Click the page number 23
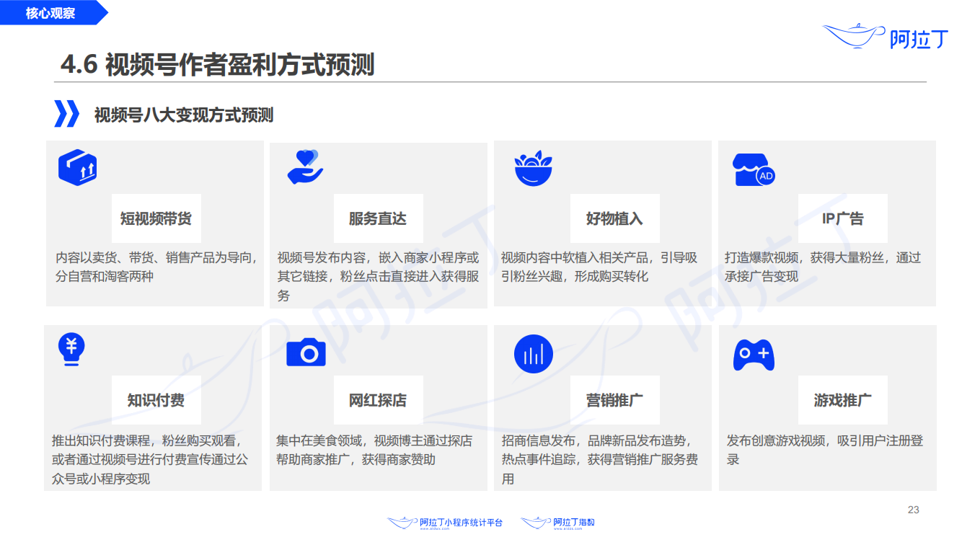The height and width of the screenshot is (550, 980). click(914, 510)
